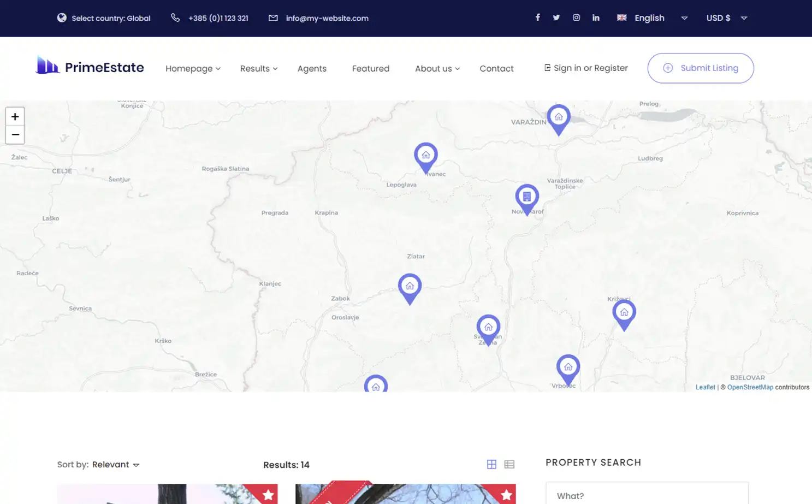Open the Agents menu item
This screenshot has height=504, width=812.
(312, 68)
